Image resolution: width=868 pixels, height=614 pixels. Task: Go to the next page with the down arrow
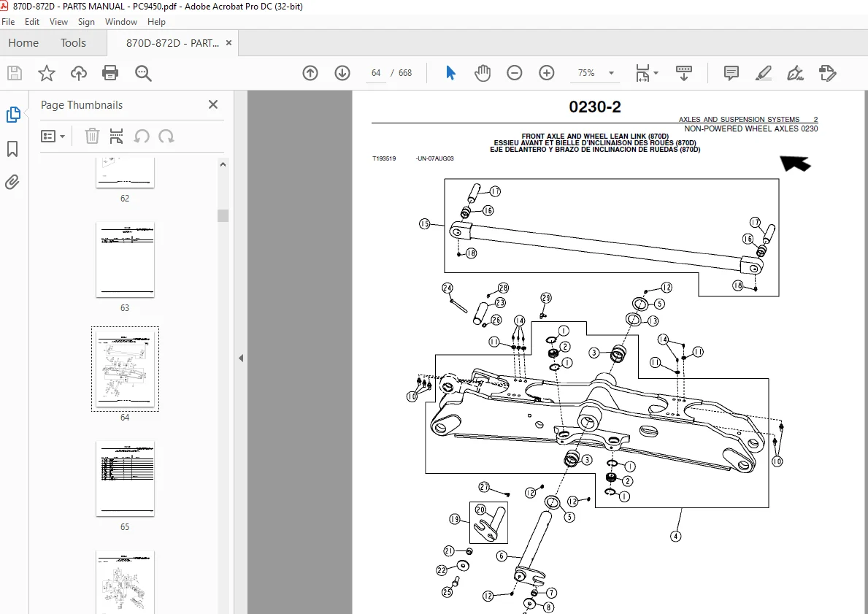pyautogui.click(x=342, y=73)
